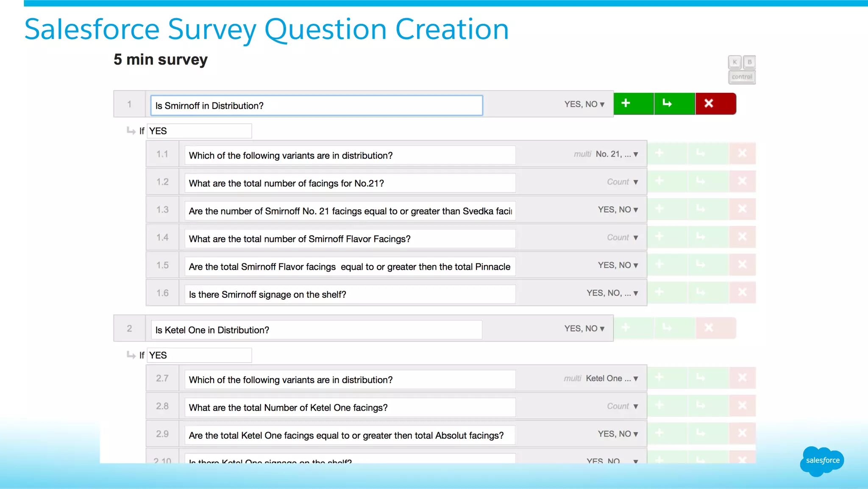The width and height of the screenshot is (868, 489).
Task: Open YES, NO dropdown for question 2.9
Action: 618,434
